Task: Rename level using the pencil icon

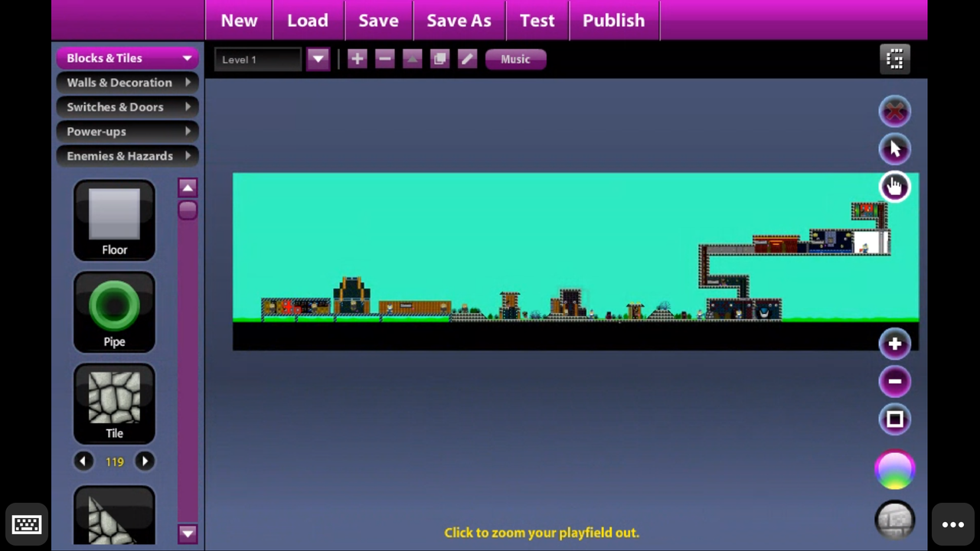Action: tap(467, 59)
